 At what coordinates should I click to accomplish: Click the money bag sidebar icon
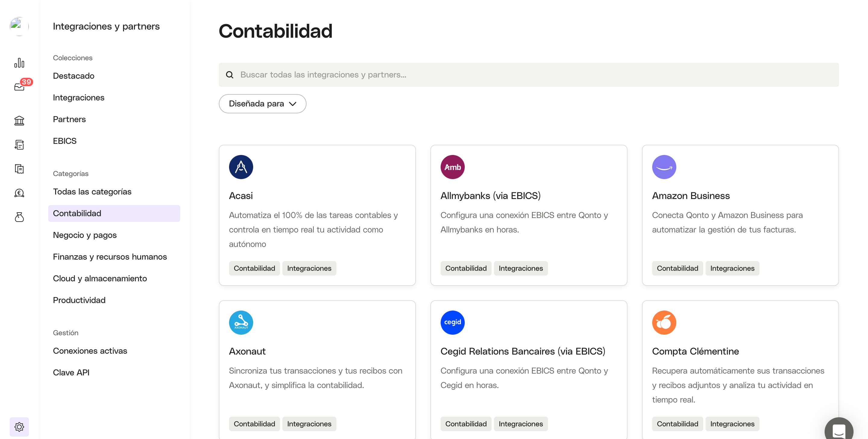pyautogui.click(x=19, y=217)
